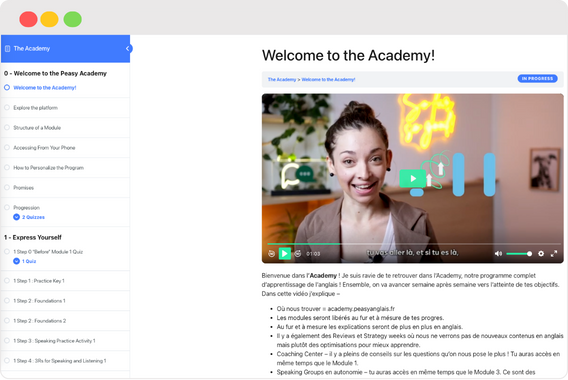Collapse the sidebar with the chevron arrow

click(x=128, y=49)
